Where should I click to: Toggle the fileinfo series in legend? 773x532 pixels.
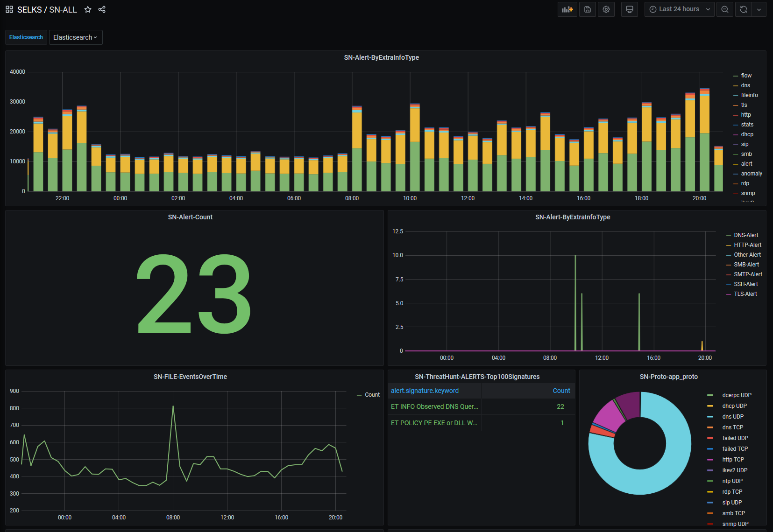point(749,95)
